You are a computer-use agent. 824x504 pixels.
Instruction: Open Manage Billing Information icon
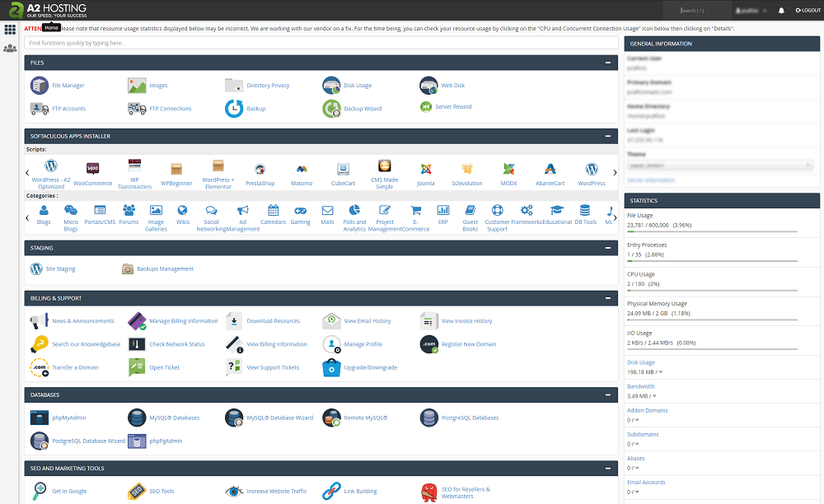pos(137,321)
